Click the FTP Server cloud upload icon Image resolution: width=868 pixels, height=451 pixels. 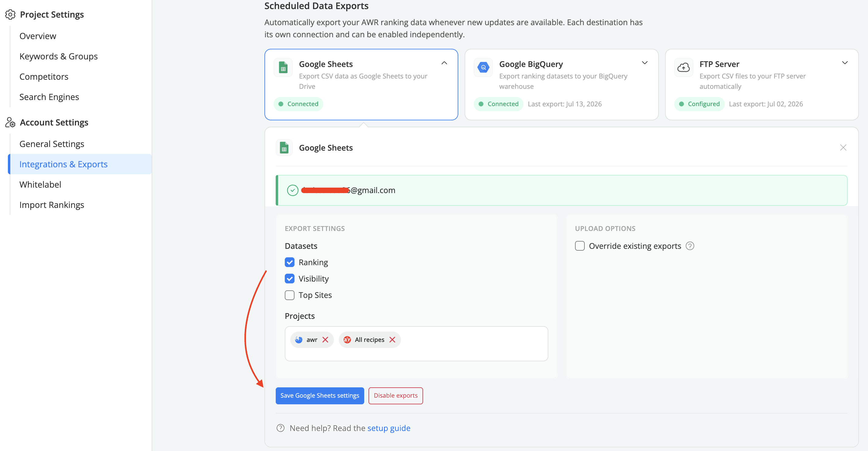coord(683,67)
